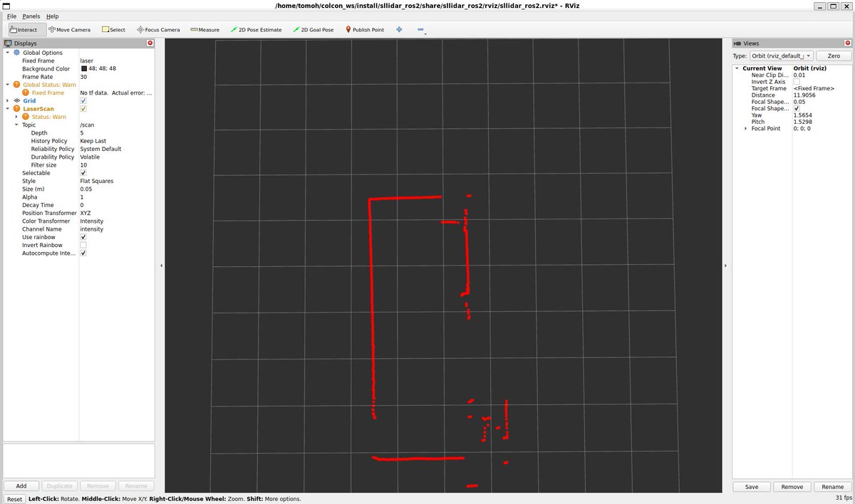Screen dimensions: 855x504
Task: Choose the Focus Camera tool
Action: [x=158, y=30]
